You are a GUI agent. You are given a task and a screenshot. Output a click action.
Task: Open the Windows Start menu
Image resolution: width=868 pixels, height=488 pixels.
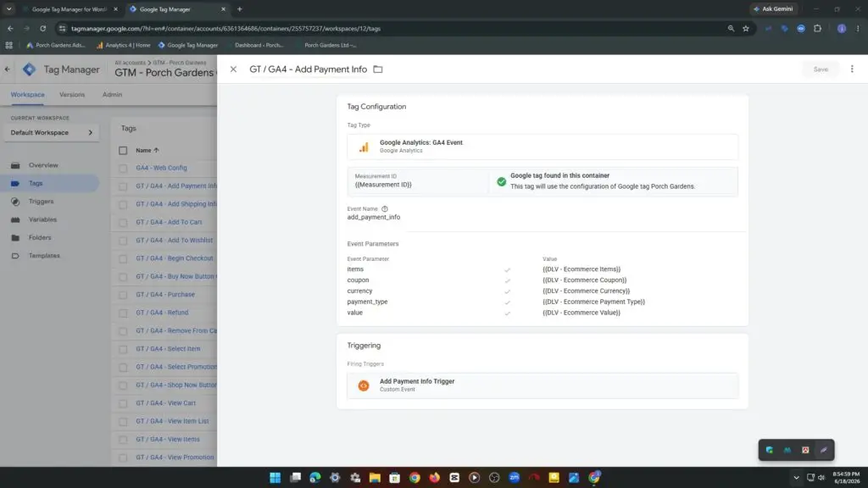[275, 478]
